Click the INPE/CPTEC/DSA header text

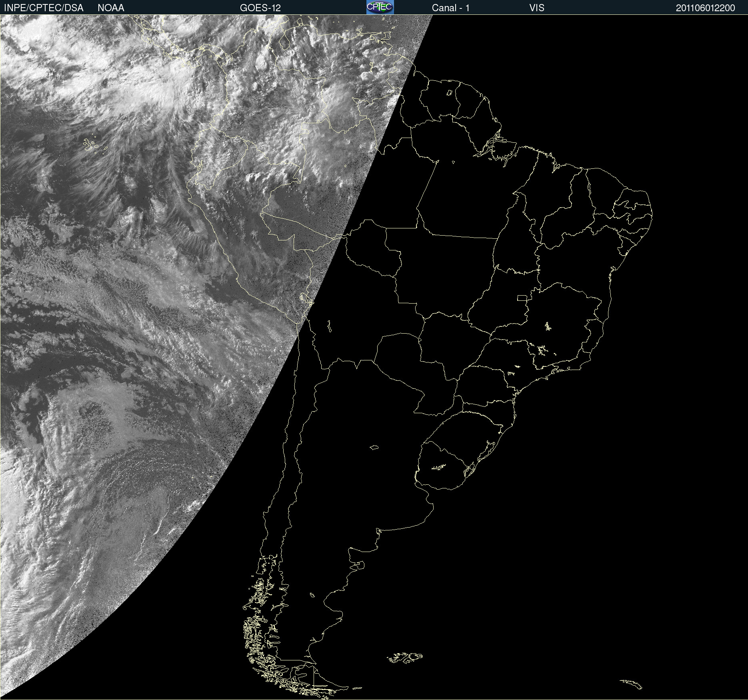pos(44,8)
